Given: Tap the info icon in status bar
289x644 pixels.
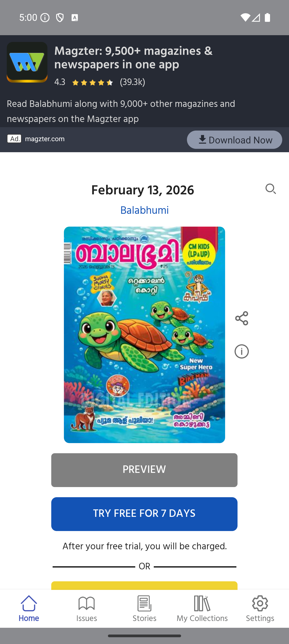Looking at the screenshot, I should point(45,18).
